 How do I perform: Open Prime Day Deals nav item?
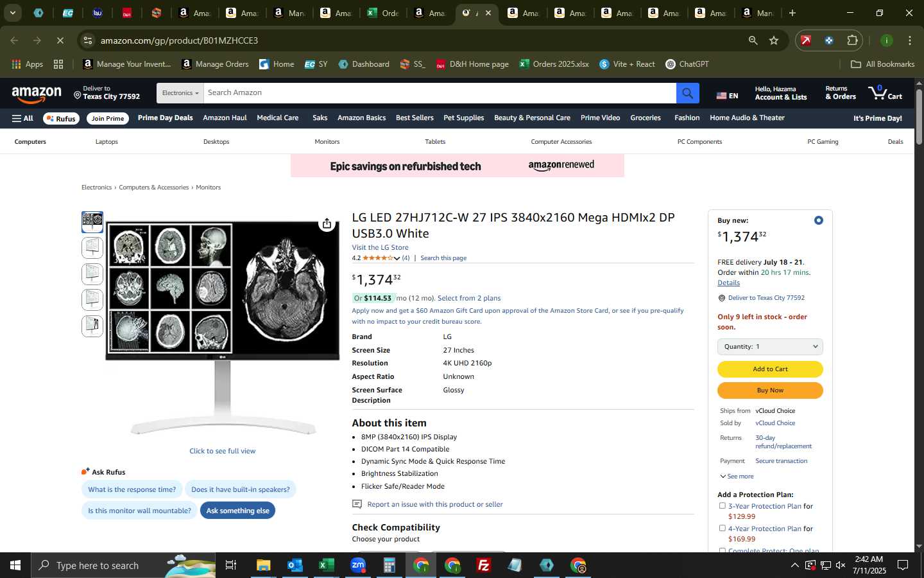(x=165, y=118)
